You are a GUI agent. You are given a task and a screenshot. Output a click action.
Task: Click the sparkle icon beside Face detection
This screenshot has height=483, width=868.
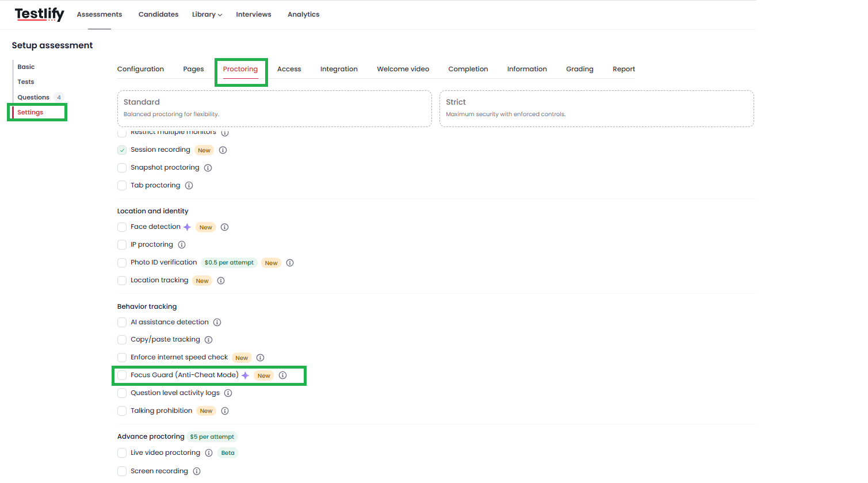pos(187,227)
